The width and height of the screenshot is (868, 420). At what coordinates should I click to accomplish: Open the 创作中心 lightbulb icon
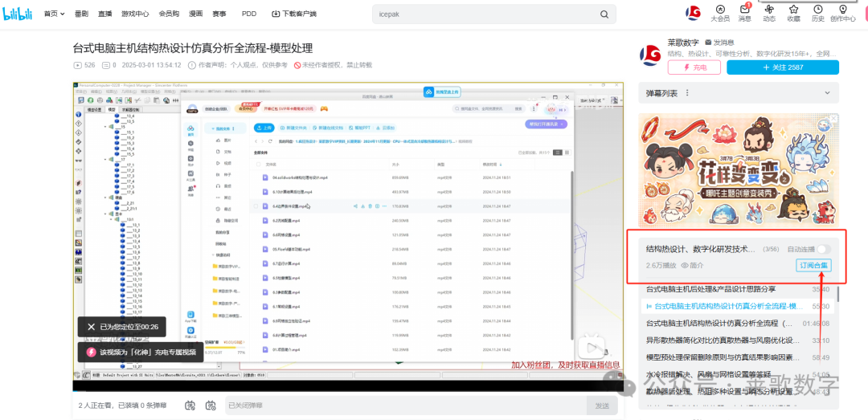pos(842,11)
